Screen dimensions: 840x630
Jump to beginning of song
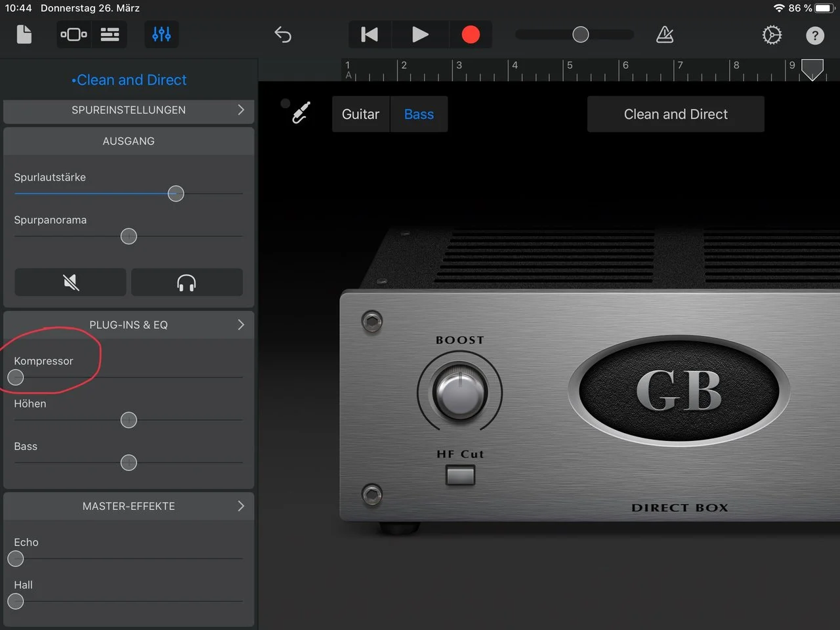pos(369,34)
